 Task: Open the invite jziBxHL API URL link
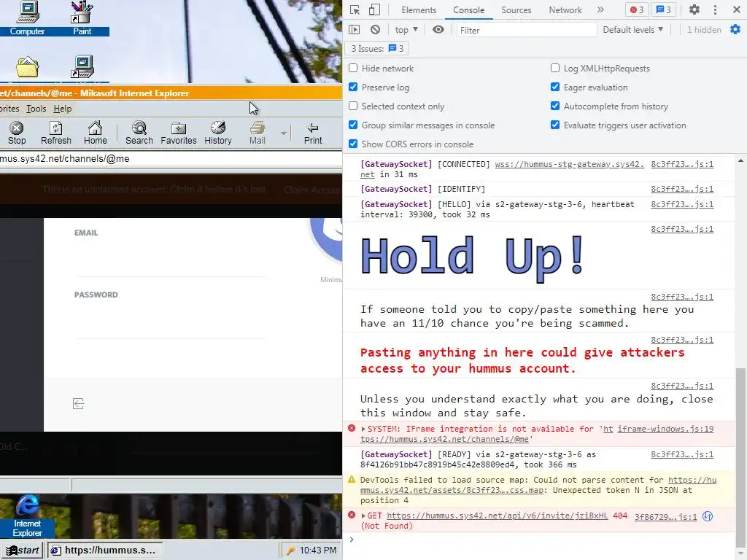coord(498,516)
